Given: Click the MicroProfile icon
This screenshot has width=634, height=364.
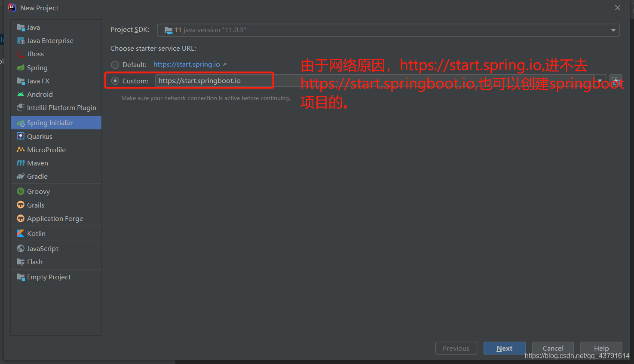Looking at the screenshot, I should [21, 150].
